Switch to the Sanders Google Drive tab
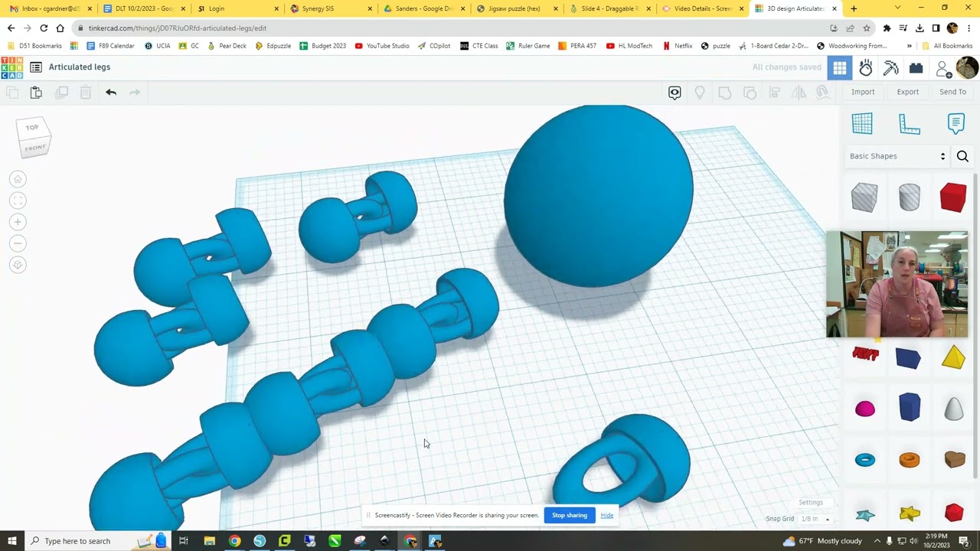The height and width of the screenshot is (551, 980). coord(423,8)
